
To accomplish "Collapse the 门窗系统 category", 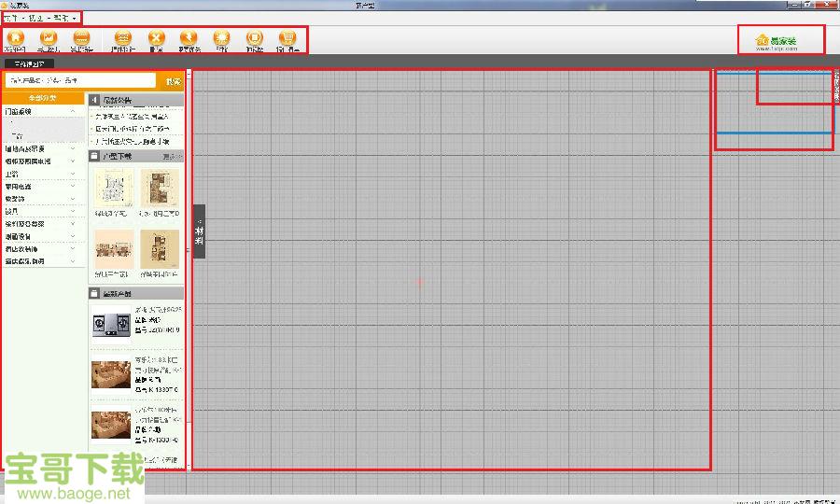I will click(x=73, y=112).
